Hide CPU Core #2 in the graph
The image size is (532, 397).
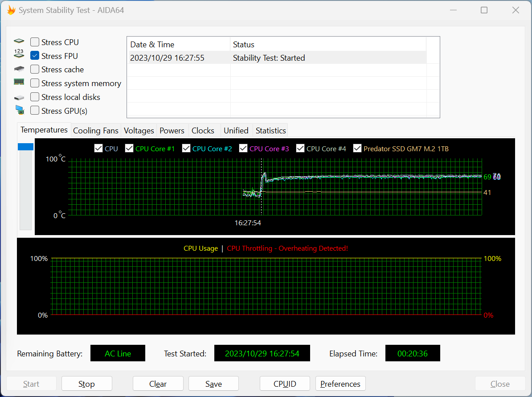click(186, 149)
